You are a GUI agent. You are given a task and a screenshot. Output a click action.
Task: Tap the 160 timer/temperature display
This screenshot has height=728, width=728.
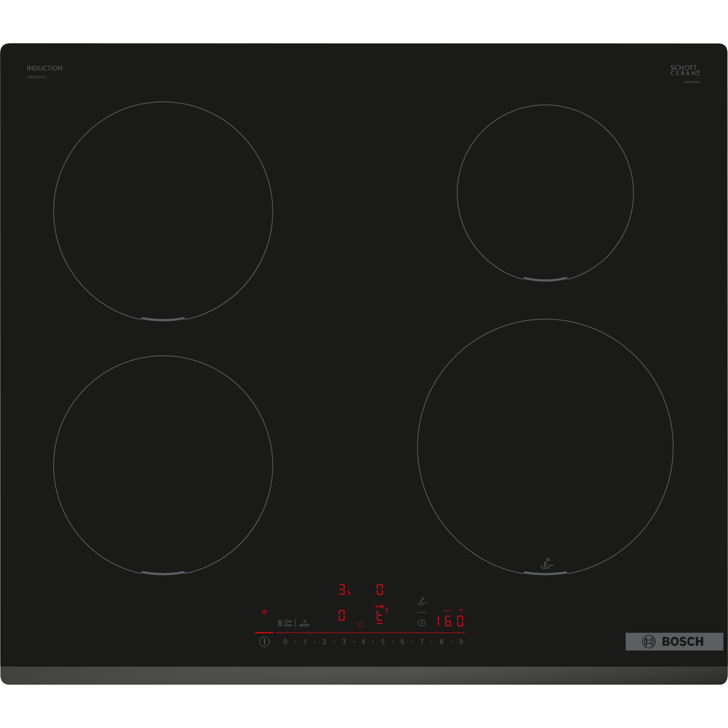[x=450, y=621]
